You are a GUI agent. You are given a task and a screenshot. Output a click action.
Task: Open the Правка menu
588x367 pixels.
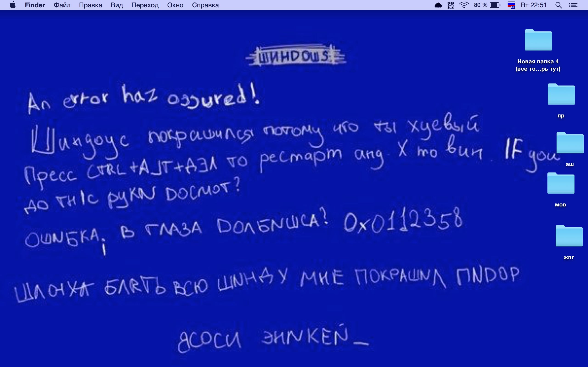(90, 5)
